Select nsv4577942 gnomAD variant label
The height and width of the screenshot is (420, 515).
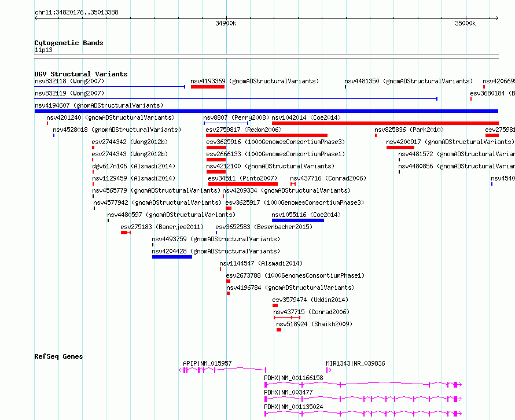(x=157, y=202)
